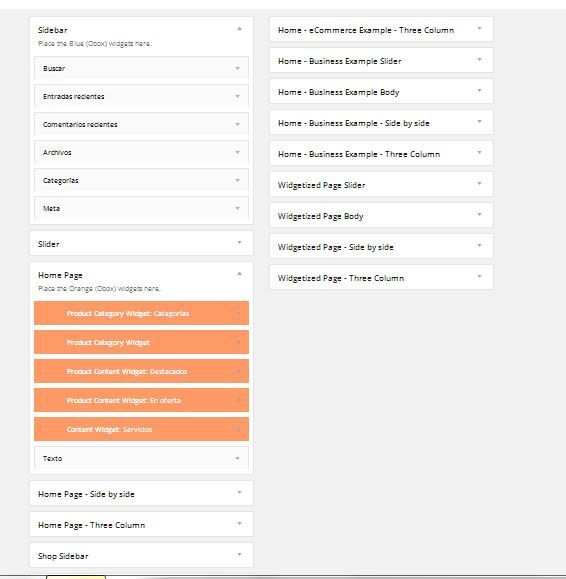Expand the Home Page - Side by side area
The width and height of the screenshot is (566, 579).
tap(239, 493)
